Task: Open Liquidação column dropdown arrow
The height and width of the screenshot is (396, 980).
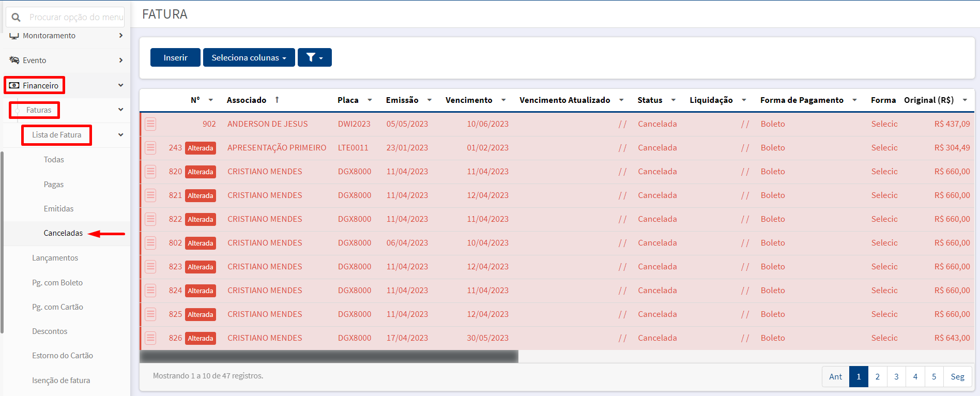Action: pos(744,100)
